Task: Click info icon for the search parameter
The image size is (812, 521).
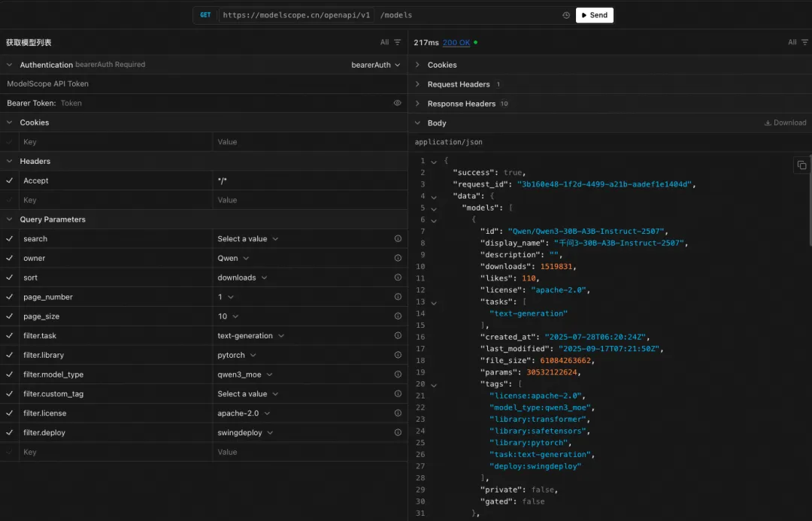Action: [x=398, y=239]
